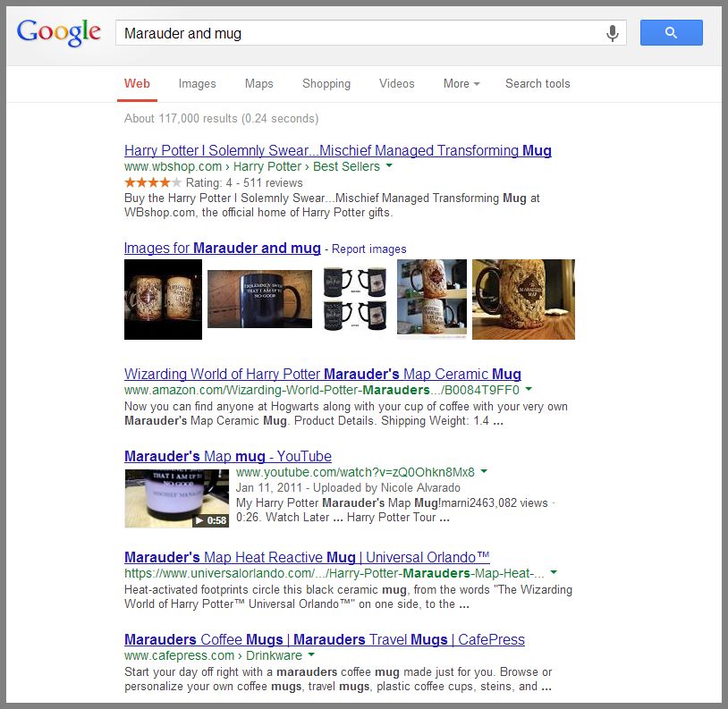Screen dimensions: 728x709
Task: Open the universalorlando.com result dropdown arrow
Action: coord(554,572)
